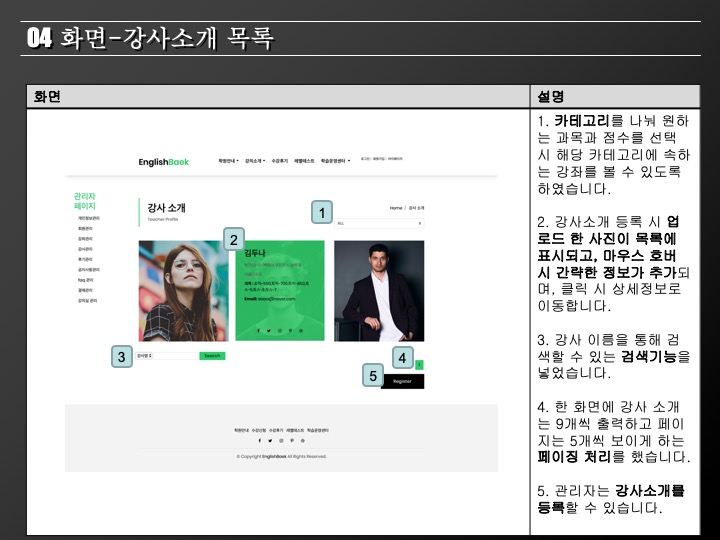Expand the 강의소개 top navigation menu

[x=255, y=161]
